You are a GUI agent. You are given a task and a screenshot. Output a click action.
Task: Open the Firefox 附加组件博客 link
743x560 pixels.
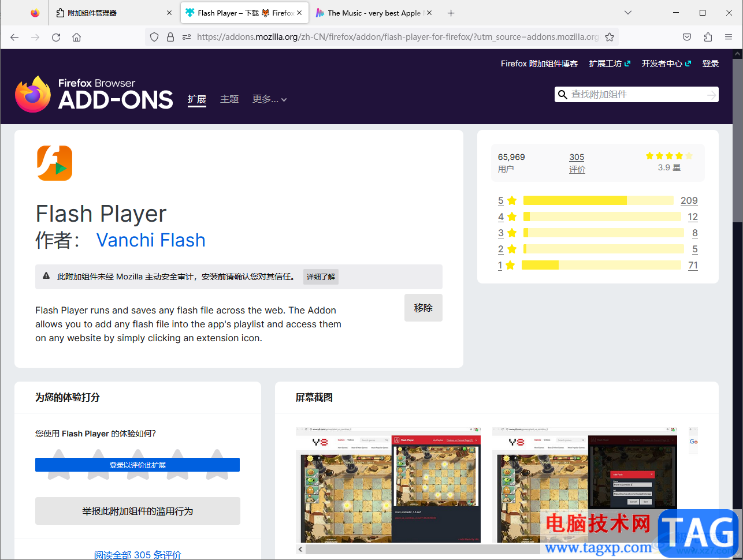[x=539, y=64]
